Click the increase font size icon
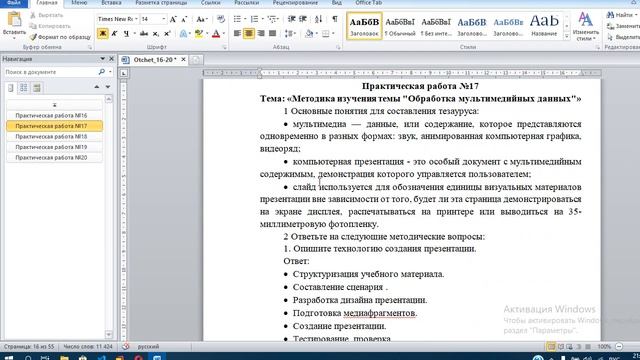 point(173,19)
